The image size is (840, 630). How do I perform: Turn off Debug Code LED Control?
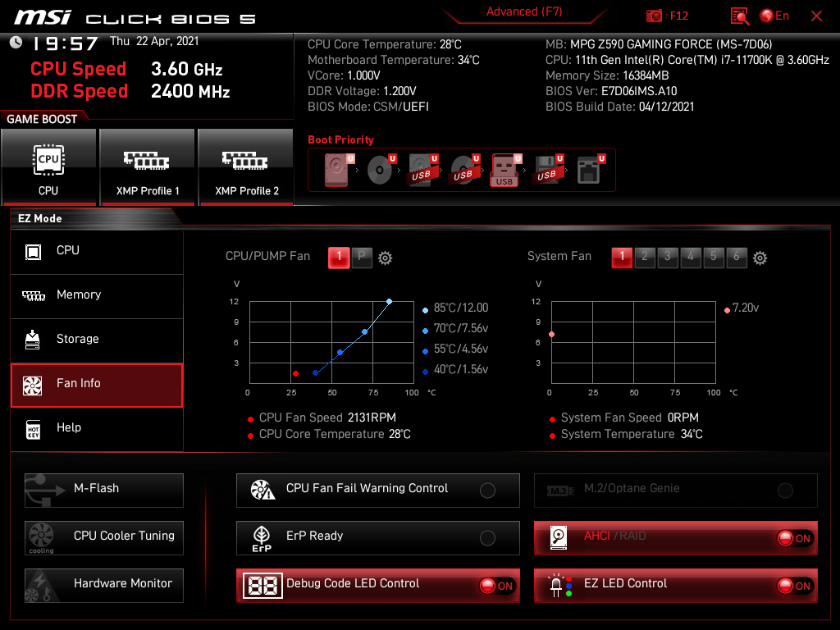tap(496, 586)
